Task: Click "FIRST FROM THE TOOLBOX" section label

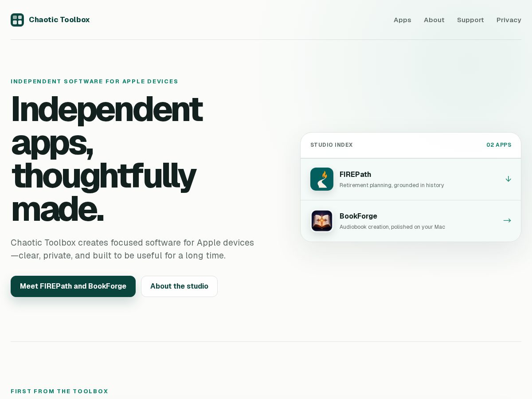Action: [x=59, y=391]
